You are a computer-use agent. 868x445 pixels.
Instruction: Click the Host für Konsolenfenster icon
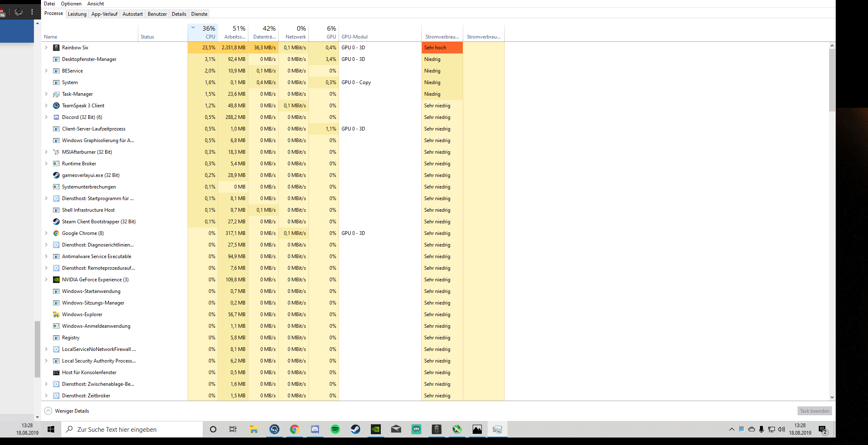point(56,372)
